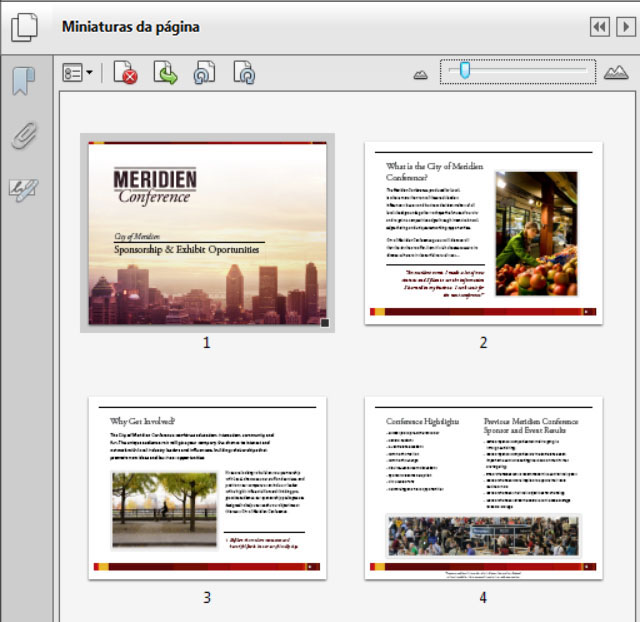The image size is (640, 622).
Task: Rotate page clockwise icon
Action: point(244,73)
